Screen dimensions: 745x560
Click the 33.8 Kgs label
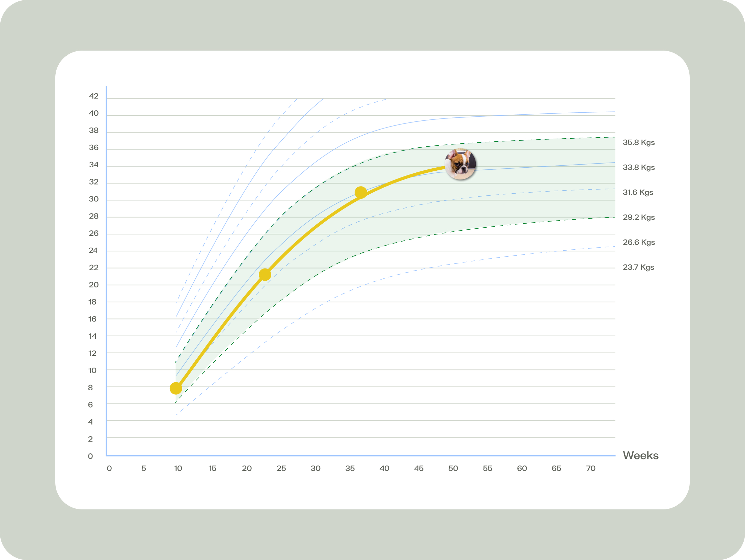(x=639, y=167)
